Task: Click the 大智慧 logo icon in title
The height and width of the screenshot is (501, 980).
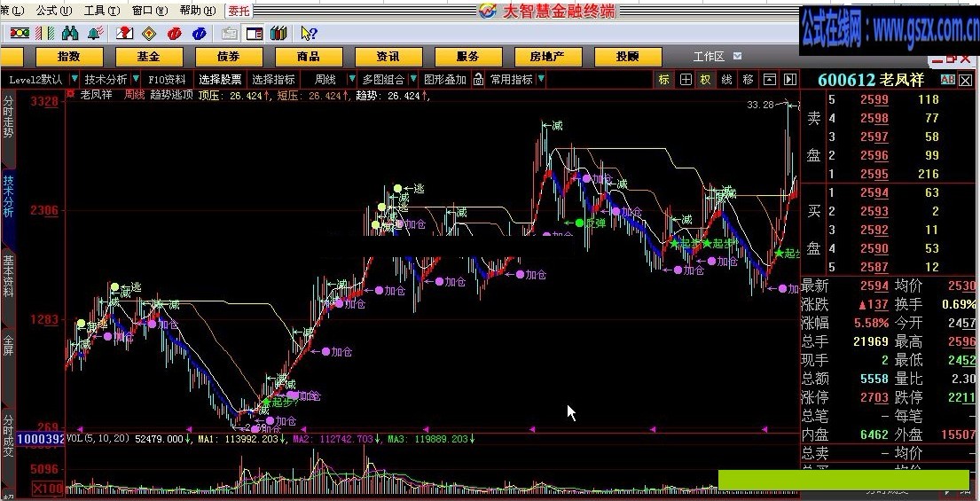Action: 488,11
